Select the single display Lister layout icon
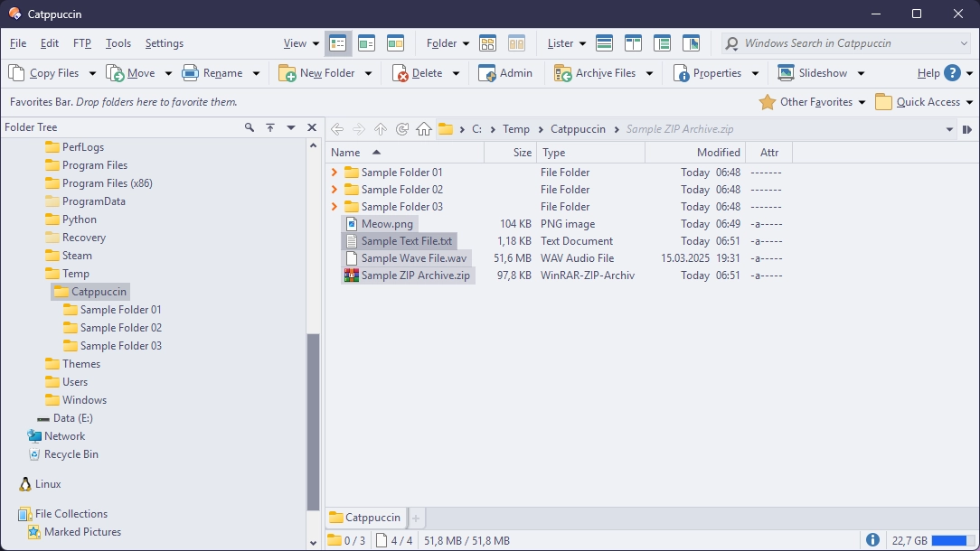980x551 pixels. [605, 43]
